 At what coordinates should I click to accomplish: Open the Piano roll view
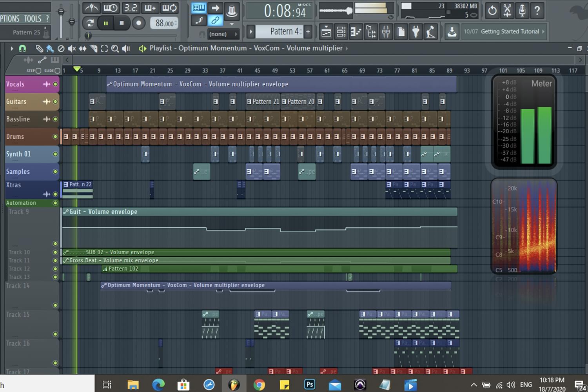pyautogui.click(x=356, y=32)
